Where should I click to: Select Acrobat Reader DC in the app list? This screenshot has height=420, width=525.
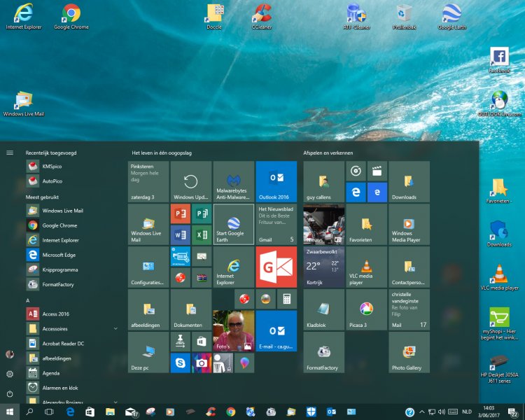63,343
